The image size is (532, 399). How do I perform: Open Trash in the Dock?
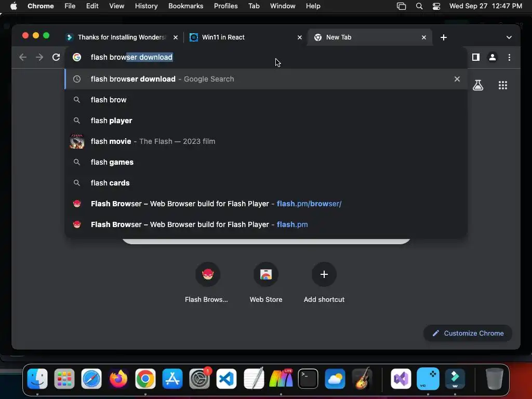pos(495,379)
